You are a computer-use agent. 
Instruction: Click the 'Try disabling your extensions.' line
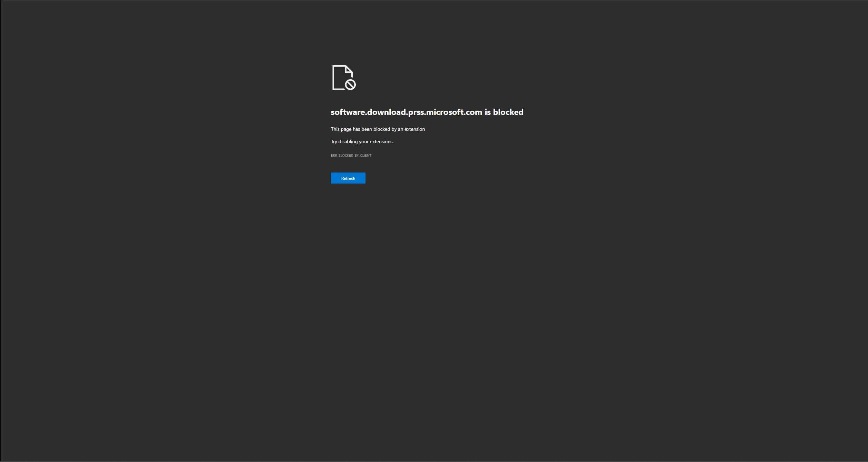coord(362,142)
